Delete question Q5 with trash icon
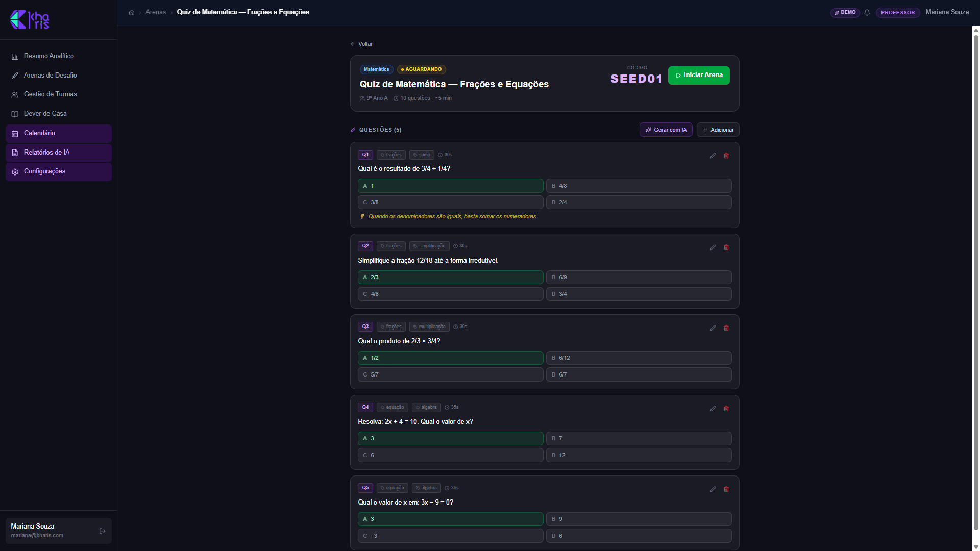This screenshot has width=980, height=551. pyautogui.click(x=726, y=489)
